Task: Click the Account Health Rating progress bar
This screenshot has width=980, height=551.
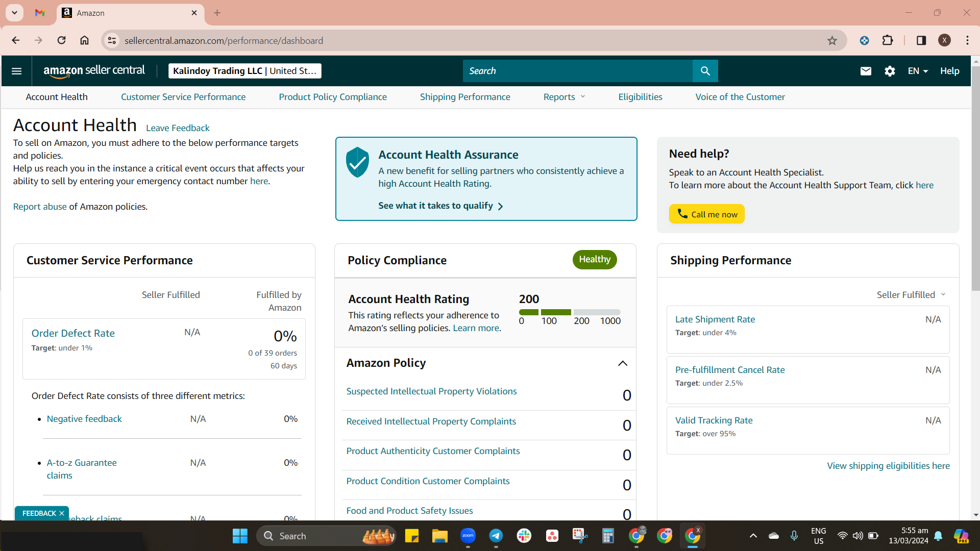Action: click(x=570, y=312)
